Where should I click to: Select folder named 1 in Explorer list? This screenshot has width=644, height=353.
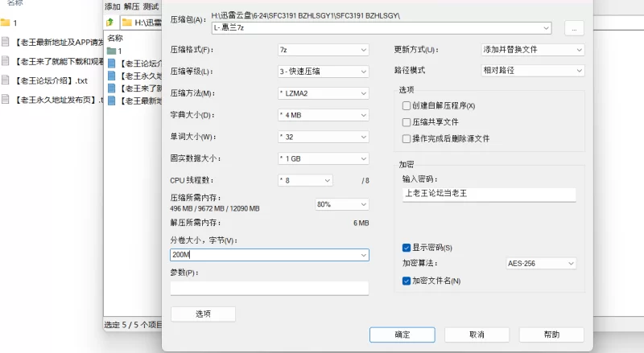(14, 23)
